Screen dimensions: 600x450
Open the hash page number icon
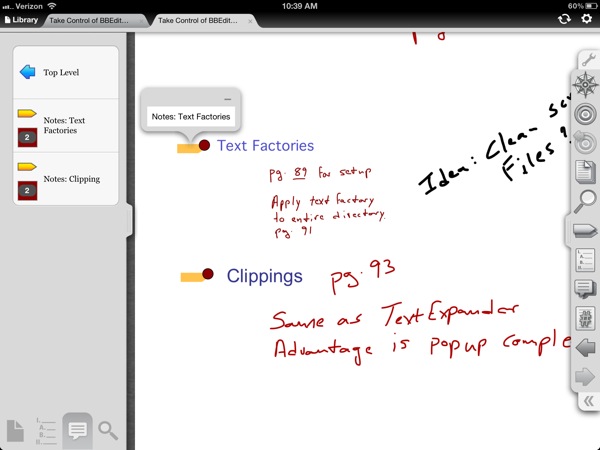tap(585, 318)
